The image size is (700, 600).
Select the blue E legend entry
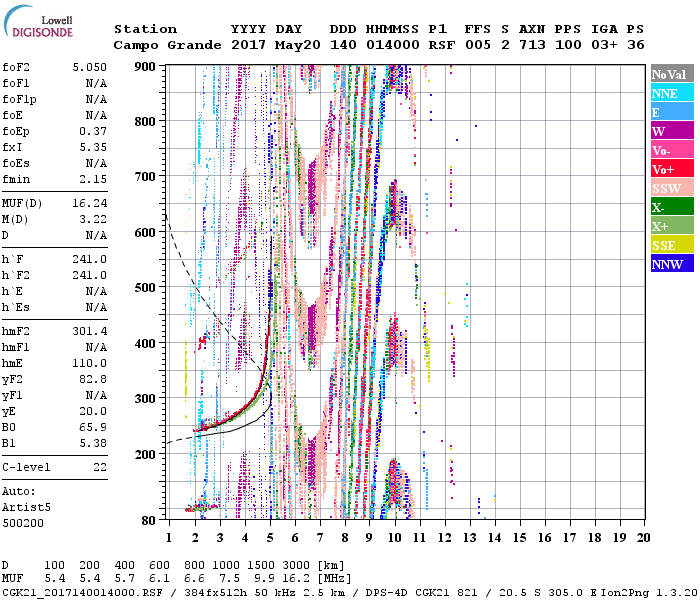[x=672, y=112]
